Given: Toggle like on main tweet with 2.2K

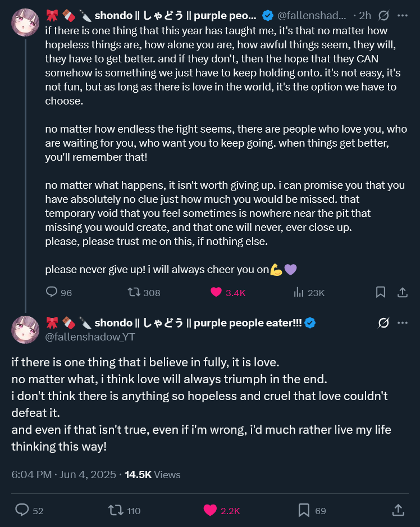Looking at the screenshot, I should (x=210, y=510).
